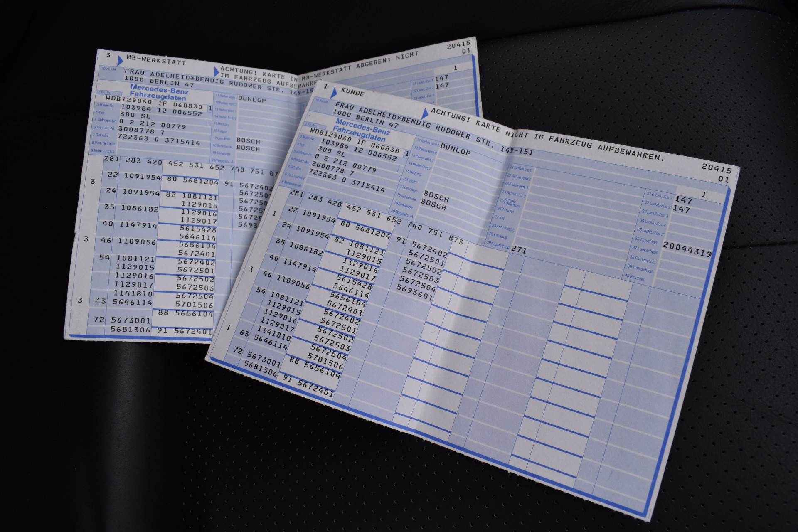This screenshot has width=798, height=532.
Task: Click DUNLOP tyre entry on KUNDE card
Action: [x=456, y=150]
